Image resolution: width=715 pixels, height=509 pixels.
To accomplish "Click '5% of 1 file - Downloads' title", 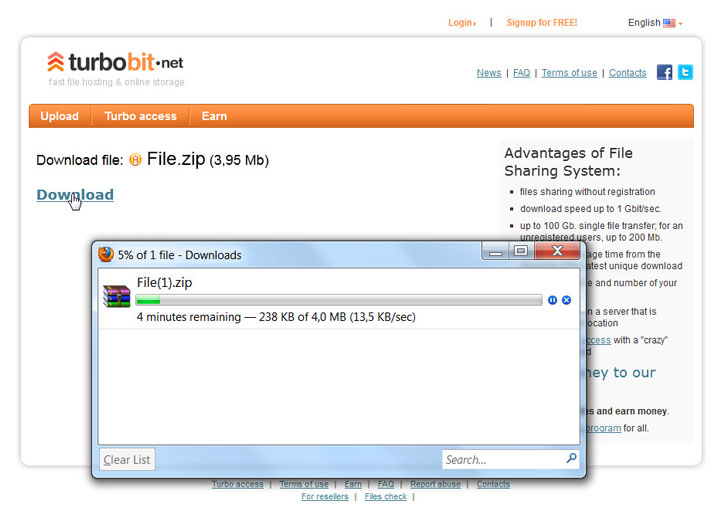I will [180, 255].
